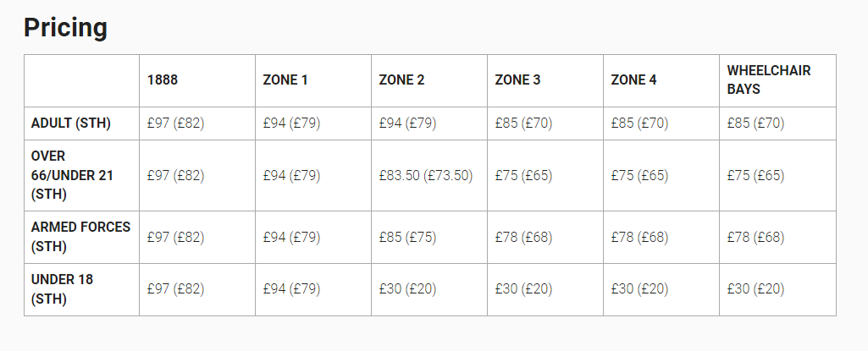Select Armed Forces price in Zone 4
This screenshot has width=868, height=351.
[x=639, y=238]
